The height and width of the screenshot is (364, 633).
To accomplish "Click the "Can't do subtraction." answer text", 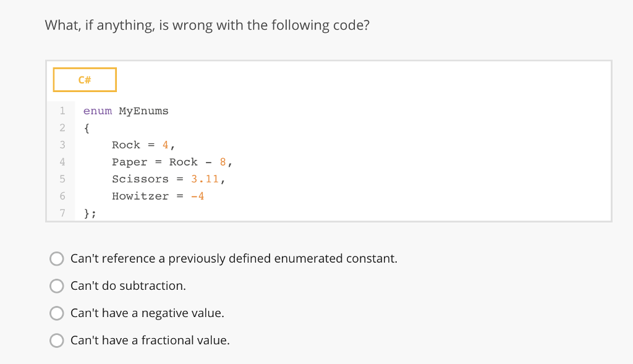I will [128, 286].
